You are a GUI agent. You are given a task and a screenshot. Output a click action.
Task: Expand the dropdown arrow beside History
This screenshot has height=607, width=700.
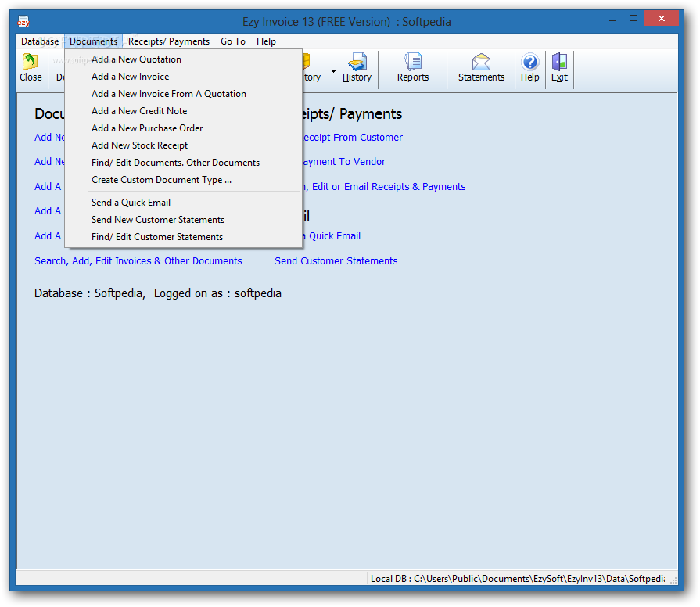[x=333, y=71]
